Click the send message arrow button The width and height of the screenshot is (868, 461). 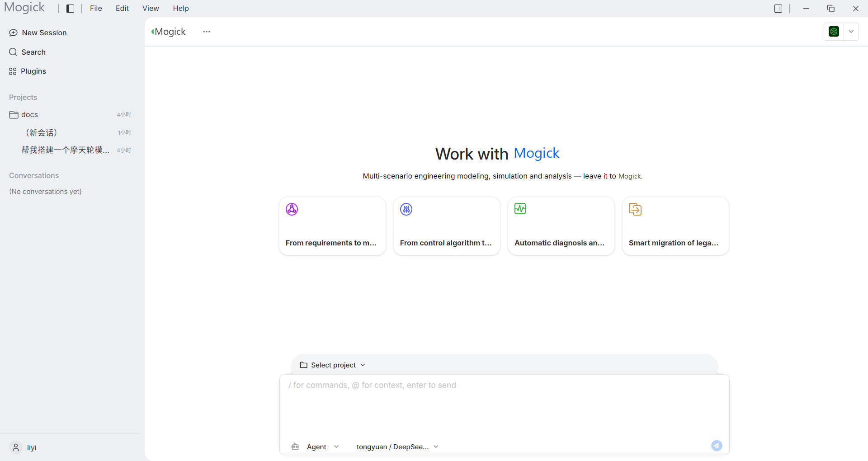tap(717, 446)
